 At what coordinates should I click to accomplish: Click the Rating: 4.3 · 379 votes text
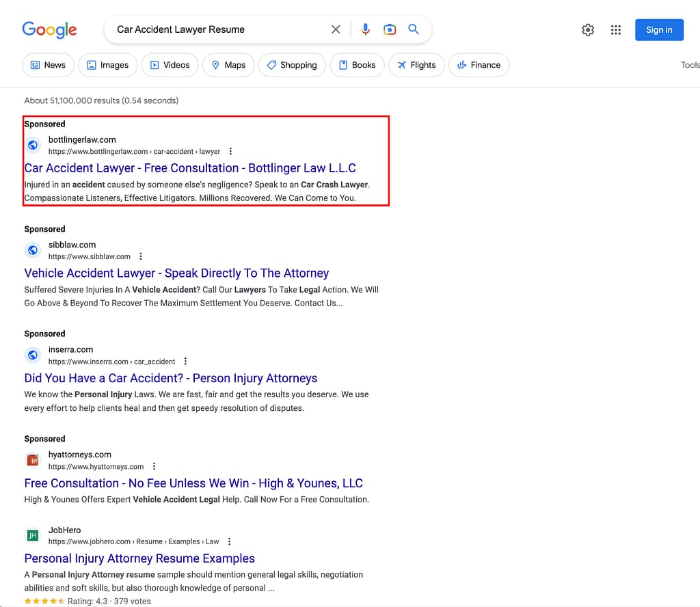point(109,602)
